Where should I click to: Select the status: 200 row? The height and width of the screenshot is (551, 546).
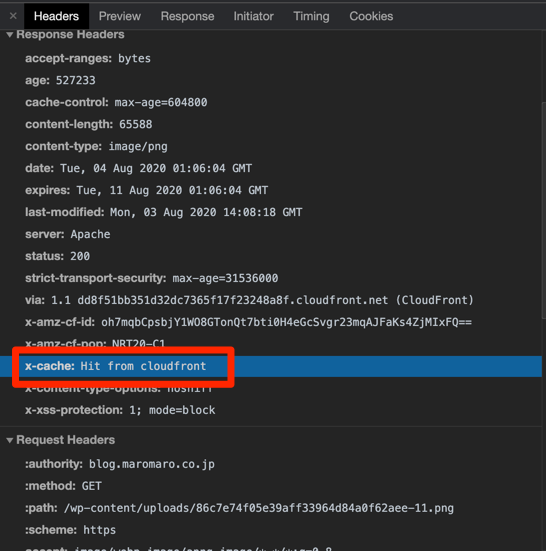point(271,256)
